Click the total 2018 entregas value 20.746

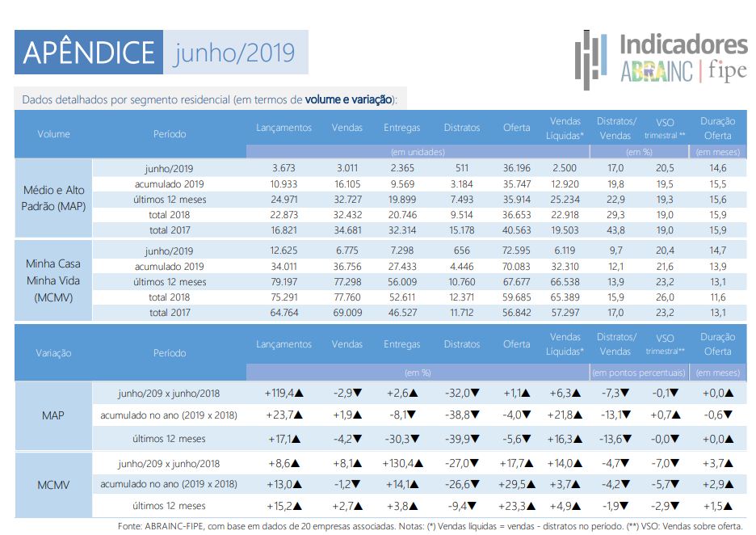402,215
